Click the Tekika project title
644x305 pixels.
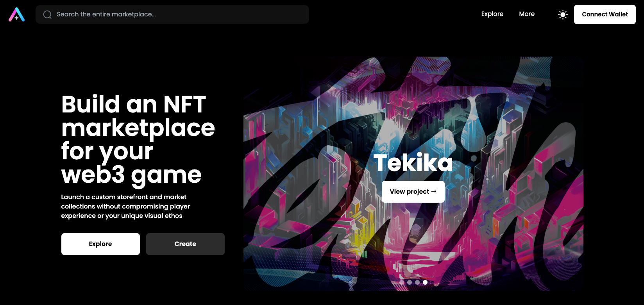[x=413, y=162]
